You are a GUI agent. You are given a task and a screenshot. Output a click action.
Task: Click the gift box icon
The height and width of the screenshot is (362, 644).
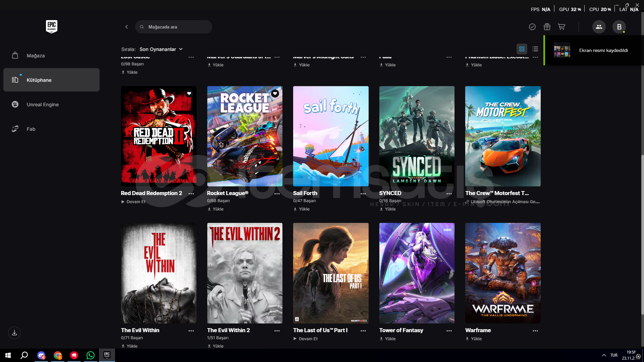[x=547, y=27]
